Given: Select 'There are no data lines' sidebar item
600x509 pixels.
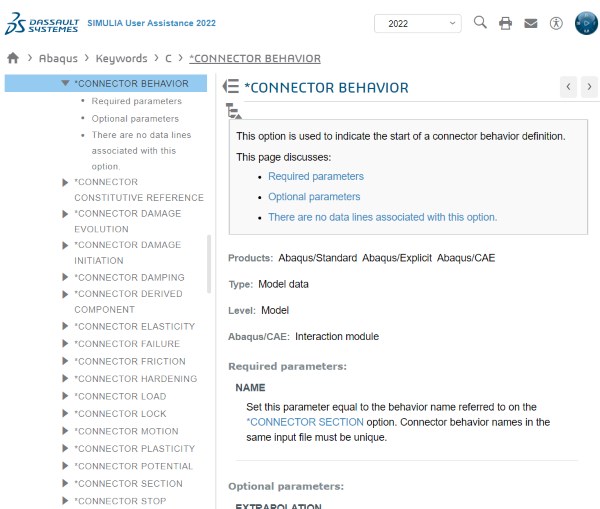Looking at the screenshot, I should tap(141, 150).
